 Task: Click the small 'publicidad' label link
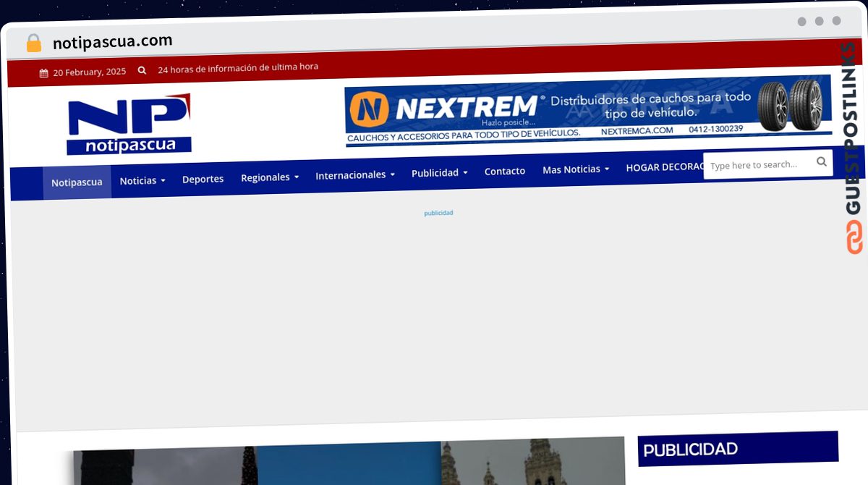(x=438, y=213)
